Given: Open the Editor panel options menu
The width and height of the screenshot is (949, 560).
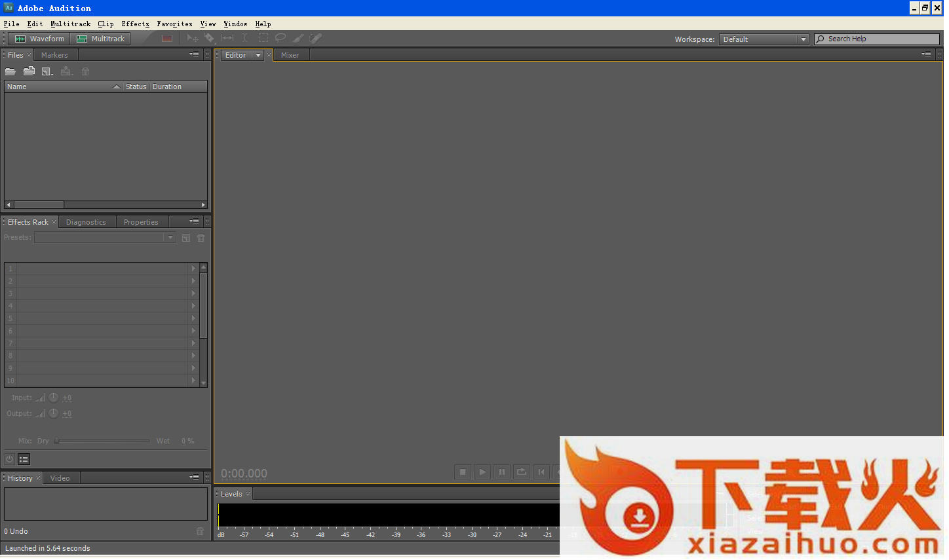Looking at the screenshot, I should [927, 54].
